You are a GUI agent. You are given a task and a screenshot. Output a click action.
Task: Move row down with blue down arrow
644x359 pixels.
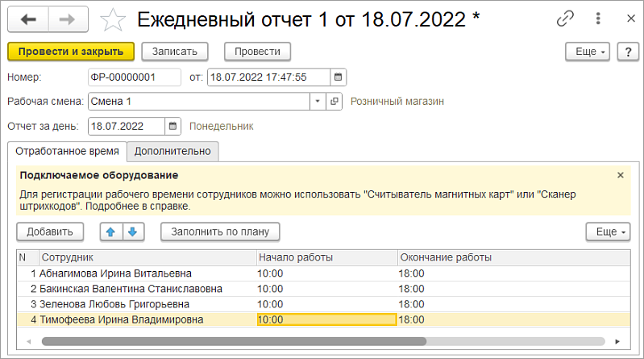point(133,232)
